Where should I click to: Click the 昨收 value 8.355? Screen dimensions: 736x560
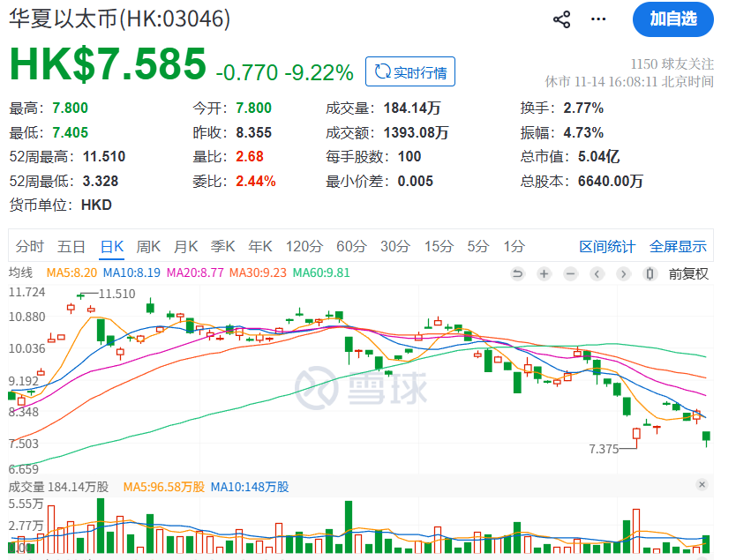coord(254,133)
